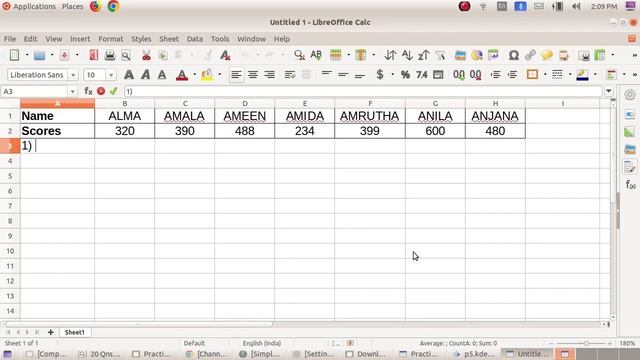Cancel the cell entry with red X
This screenshot has height=360, width=640.
101,91
